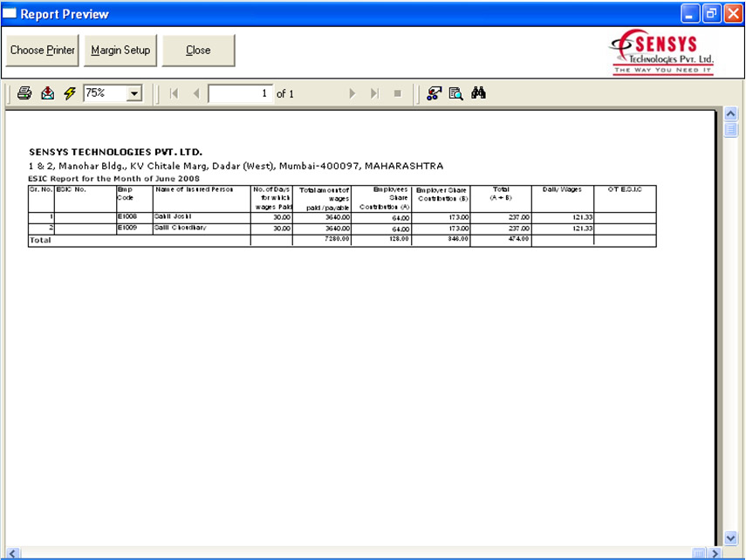
Task: Click total wages value 7280.00
Action: coord(337,239)
